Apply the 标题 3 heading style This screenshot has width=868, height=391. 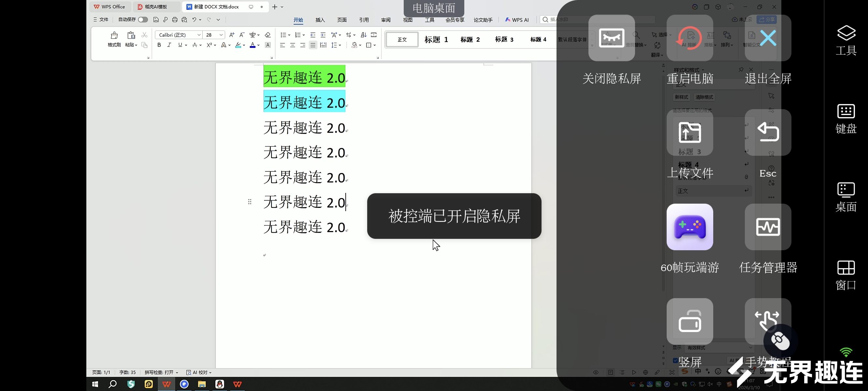click(504, 39)
